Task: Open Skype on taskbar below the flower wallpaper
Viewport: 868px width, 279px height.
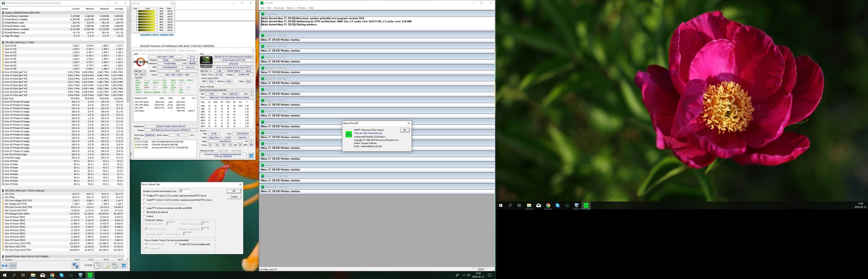Action: [x=558, y=205]
